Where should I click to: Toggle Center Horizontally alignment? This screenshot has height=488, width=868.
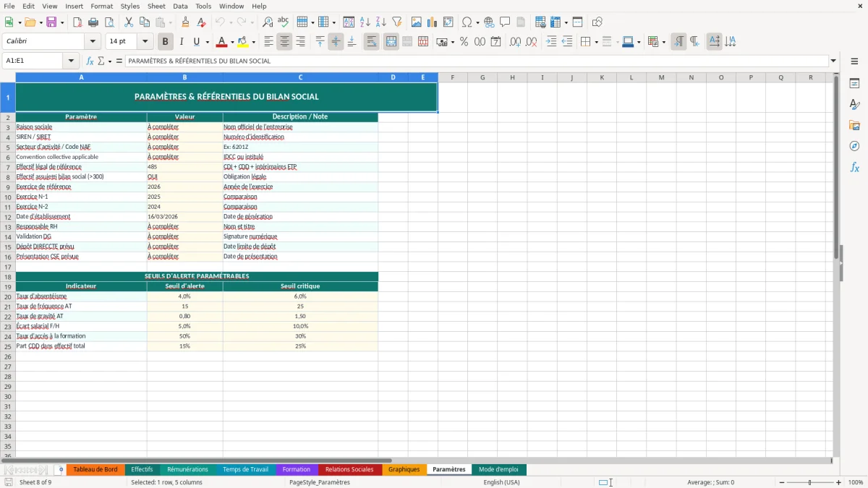284,42
